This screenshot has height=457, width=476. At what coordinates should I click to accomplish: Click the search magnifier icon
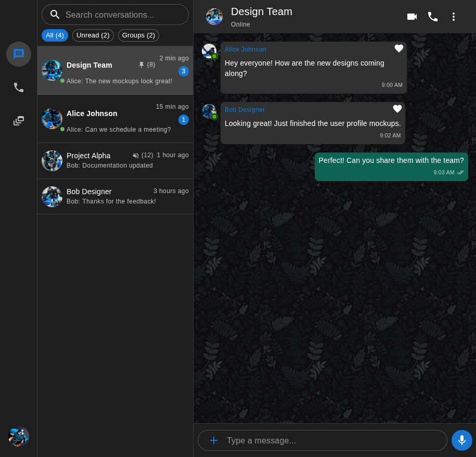click(55, 15)
